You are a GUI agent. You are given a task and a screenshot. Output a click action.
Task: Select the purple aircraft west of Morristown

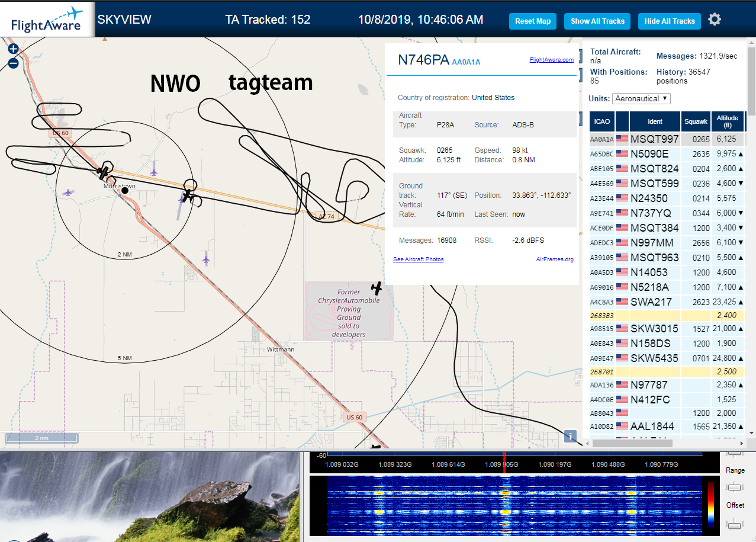[x=68, y=193]
